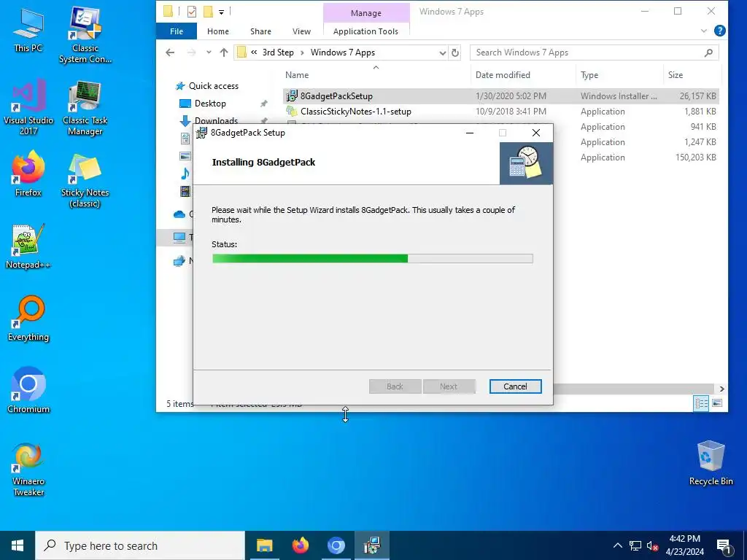The image size is (747, 560).
Task: Open Everything search desktop shortcut
Action: pyautogui.click(x=28, y=319)
